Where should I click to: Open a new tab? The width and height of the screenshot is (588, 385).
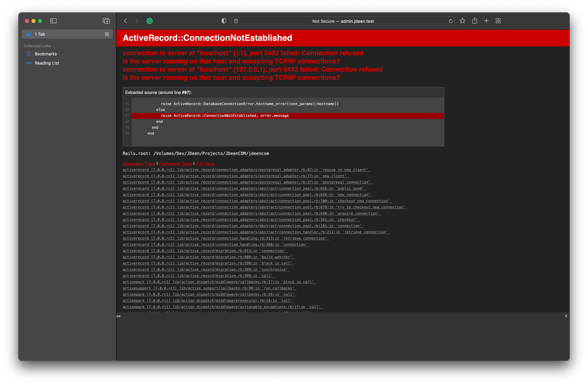click(x=486, y=21)
